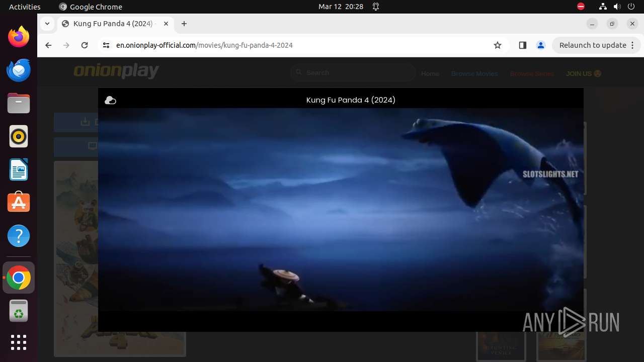View site information icon in address bar
The width and height of the screenshot is (644, 362).
coord(106,45)
